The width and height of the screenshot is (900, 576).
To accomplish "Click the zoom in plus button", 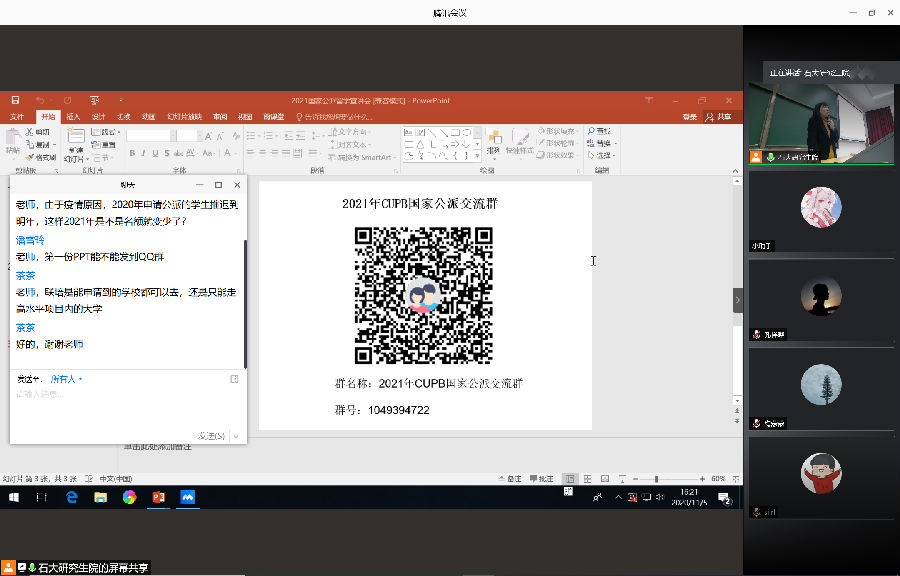I will coord(702,478).
